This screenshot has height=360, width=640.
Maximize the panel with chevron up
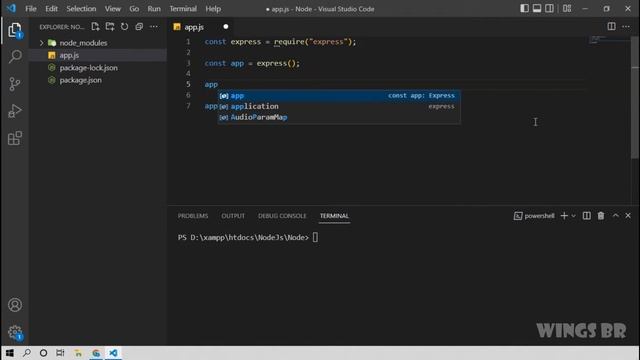[616, 216]
